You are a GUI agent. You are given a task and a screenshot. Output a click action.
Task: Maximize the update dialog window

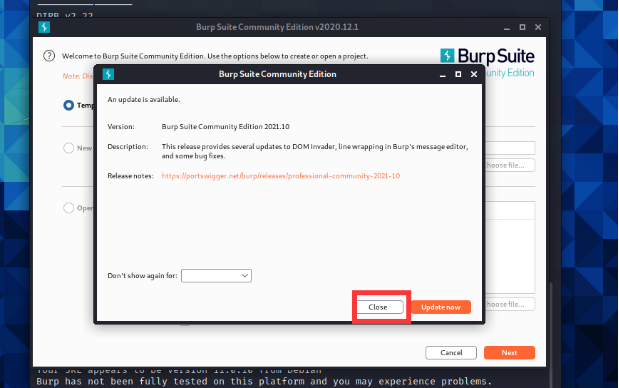click(458, 74)
